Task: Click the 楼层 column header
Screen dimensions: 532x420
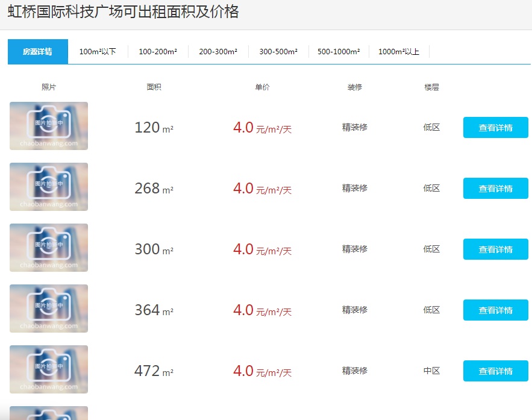Action: click(431, 87)
